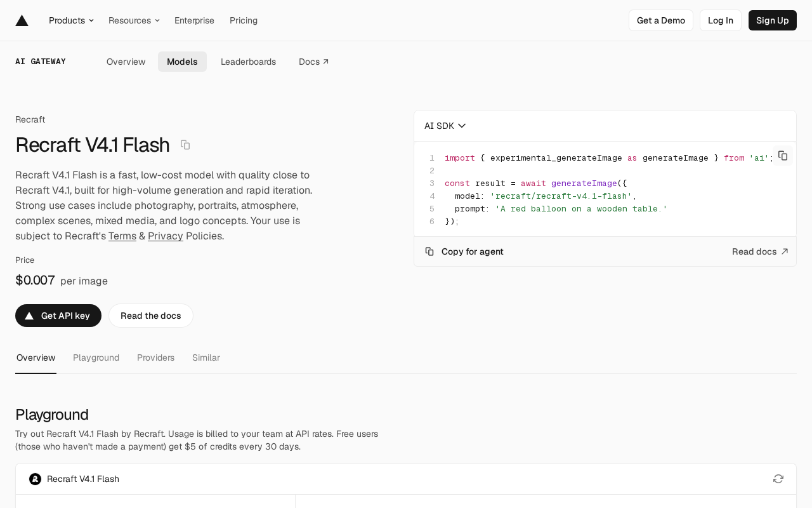Click the Log In button

point(721,20)
